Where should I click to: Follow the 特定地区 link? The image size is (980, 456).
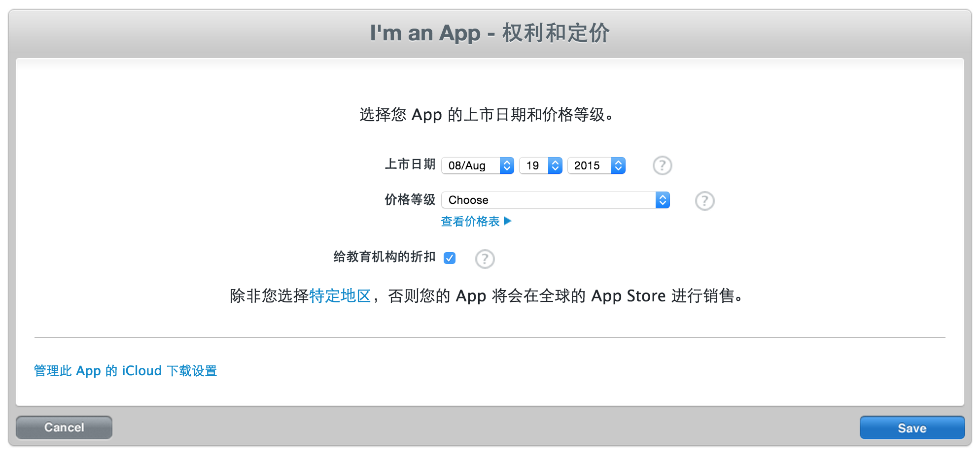click(x=340, y=296)
